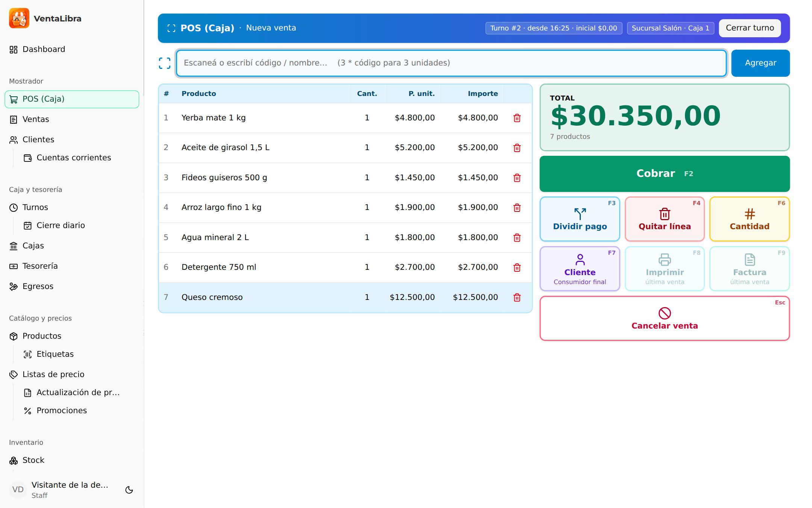The image size is (812, 508).
Task: Open Etiquetas sub-item
Action: (x=79, y=354)
